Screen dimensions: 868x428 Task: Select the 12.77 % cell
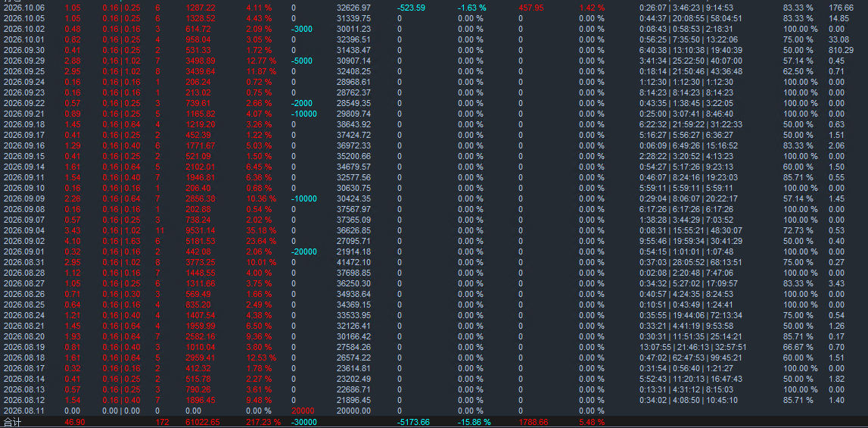(x=261, y=61)
